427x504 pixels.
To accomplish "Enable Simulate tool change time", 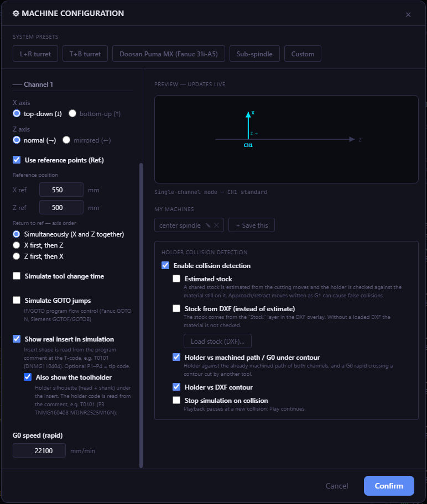I will [x=17, y=276].
